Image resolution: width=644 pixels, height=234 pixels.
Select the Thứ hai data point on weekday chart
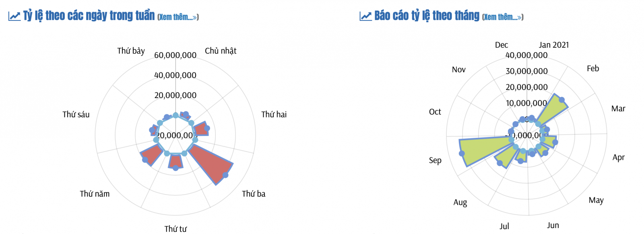[x=207, y=129]
